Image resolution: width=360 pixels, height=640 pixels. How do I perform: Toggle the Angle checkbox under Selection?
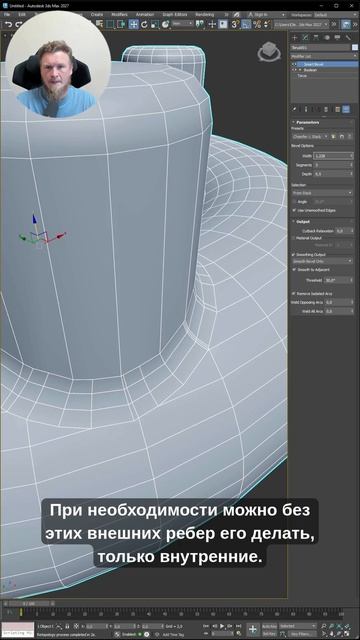click(x=294, y=202)
